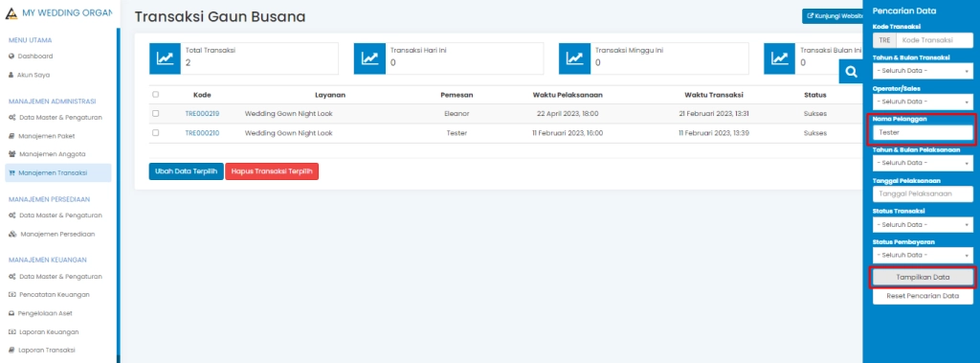Click the Manajemen Paket book icon
Screen dimensions: 980x363
(11, 136)
